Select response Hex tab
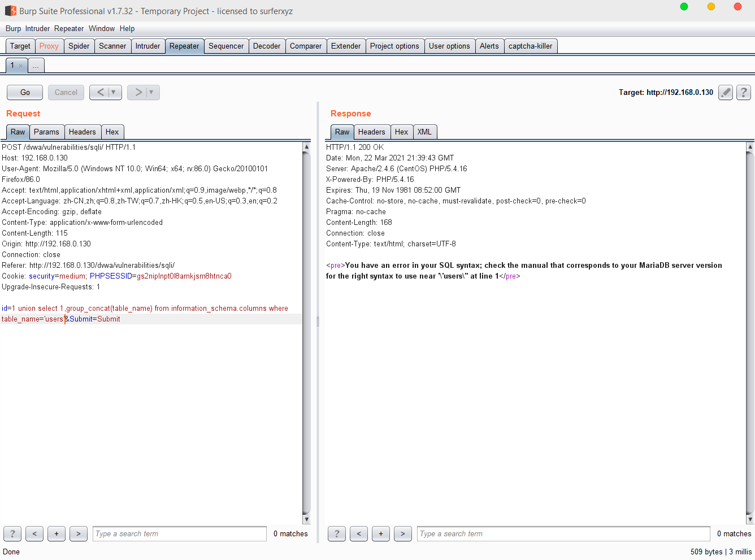The height and width of the screenshot is (560, 755). pyautogui.click(x=402, y=132)
